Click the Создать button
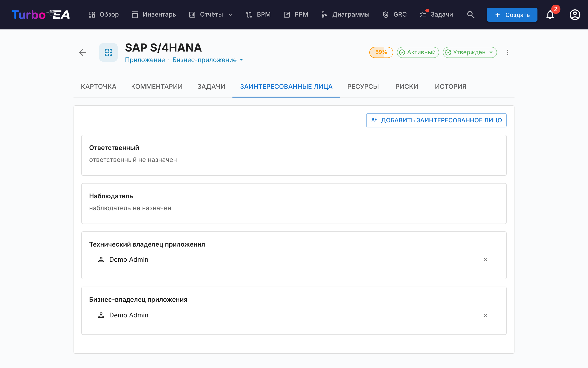 tap(512, 14)
